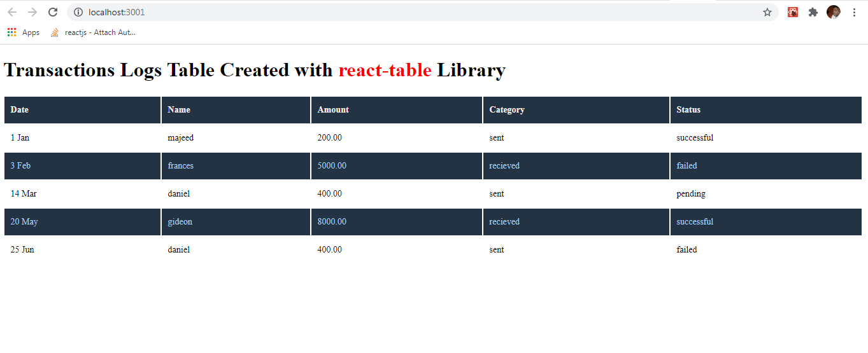
Task: Click the browser back arrow
Action: (12, 12)
